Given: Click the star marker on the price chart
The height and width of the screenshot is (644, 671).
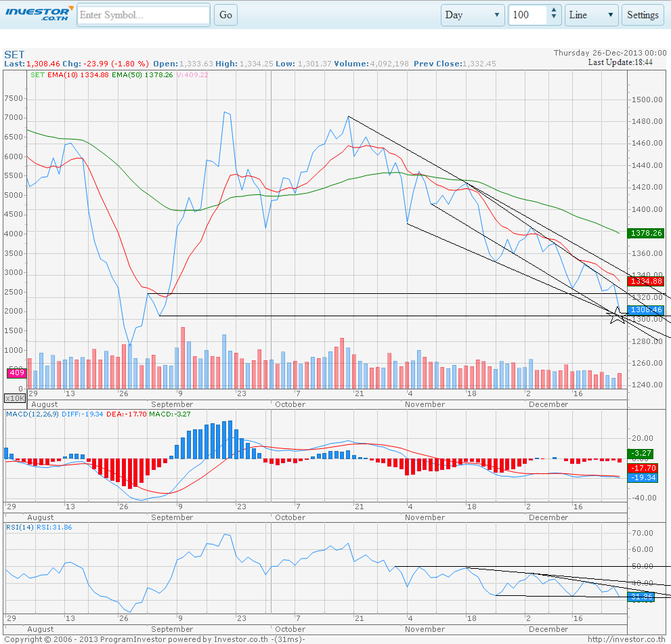Looking at the screenshot, I should [616, 315].
